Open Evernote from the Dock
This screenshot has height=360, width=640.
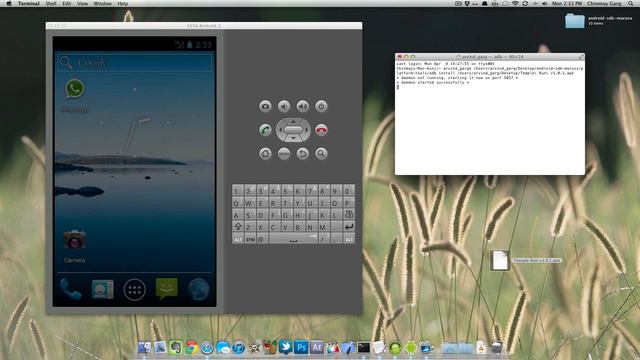point(176,347)
